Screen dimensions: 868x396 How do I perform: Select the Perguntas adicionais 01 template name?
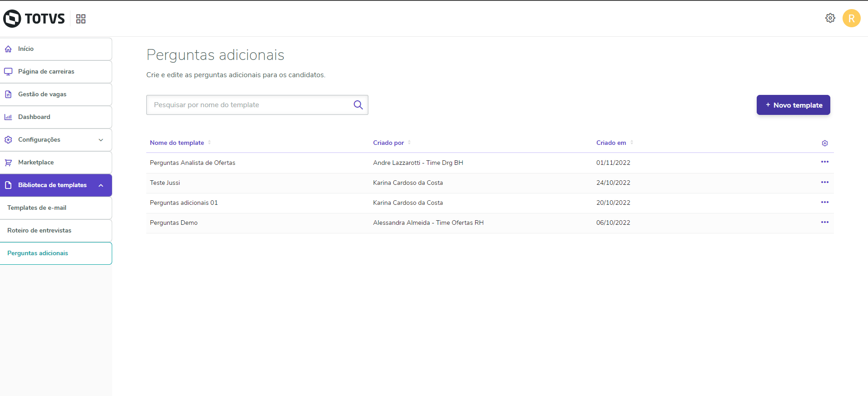tap(184, 203)
